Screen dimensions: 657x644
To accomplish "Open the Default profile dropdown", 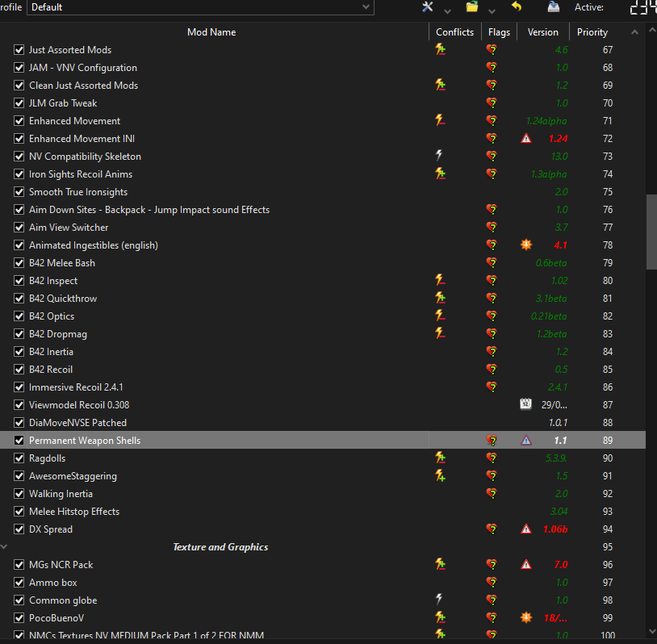I will pyautogui.click(x=200, y=7).
